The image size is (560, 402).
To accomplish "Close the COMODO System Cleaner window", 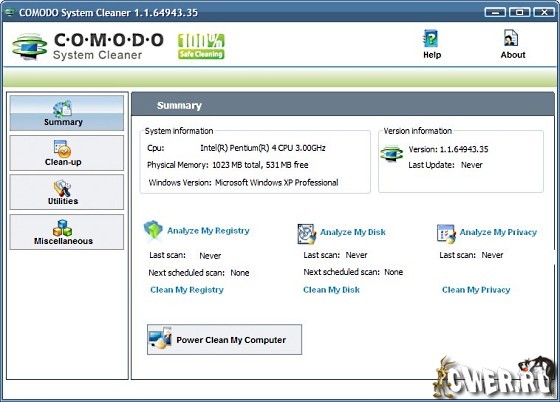I will 544,12.
